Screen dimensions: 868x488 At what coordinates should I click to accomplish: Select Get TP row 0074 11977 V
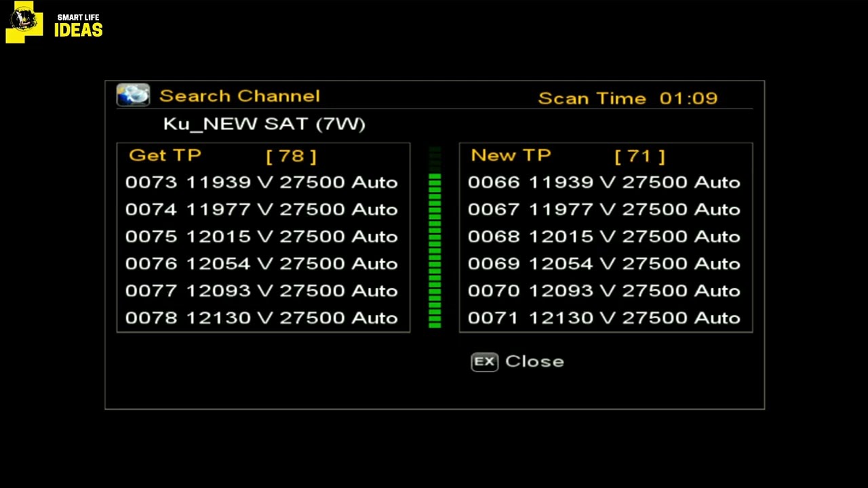tap(262, 209)
